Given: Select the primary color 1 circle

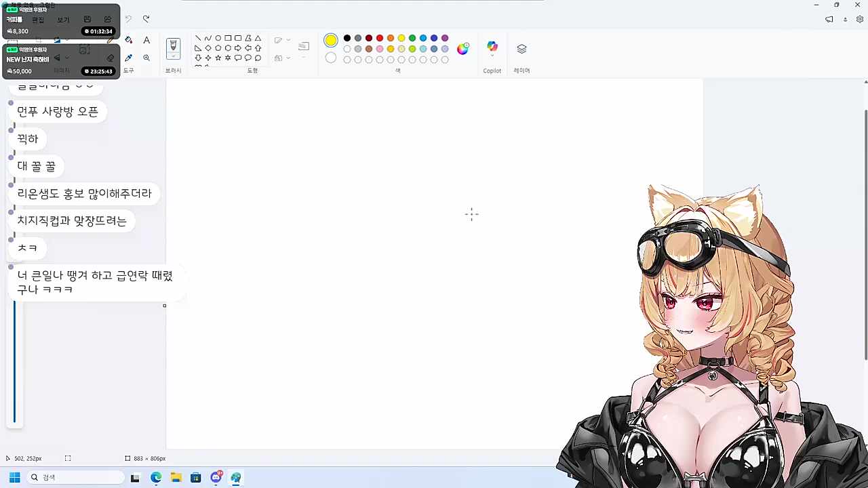Looking at the screenshot, I should 330,40.
